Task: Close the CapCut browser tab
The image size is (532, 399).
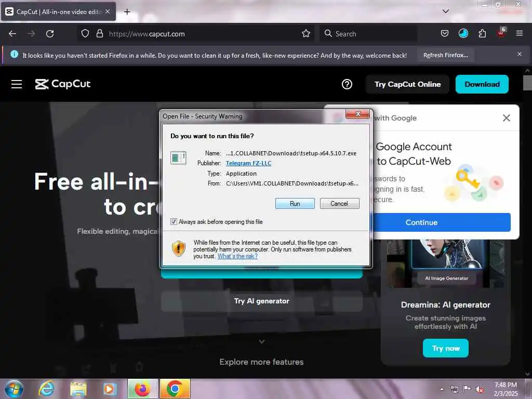Action: point(107,12)
